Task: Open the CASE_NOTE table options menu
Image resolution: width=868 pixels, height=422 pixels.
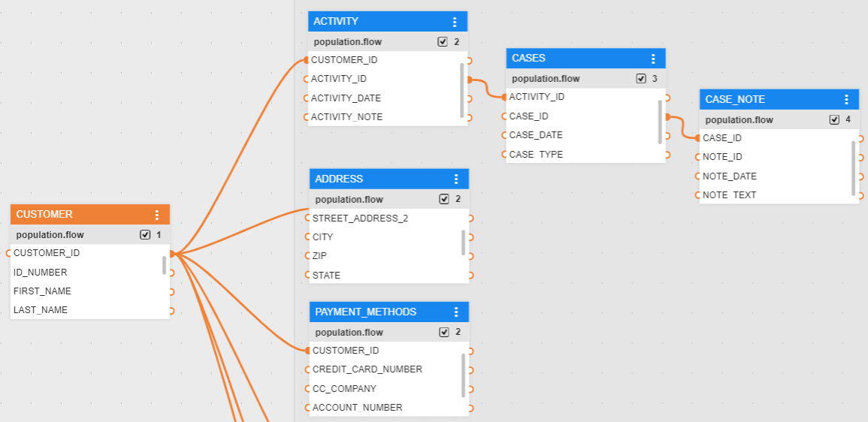Action: 846,100
